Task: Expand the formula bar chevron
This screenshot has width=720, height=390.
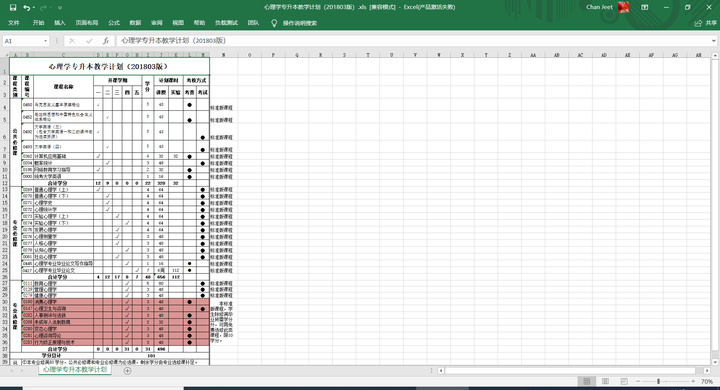Action: point(714,41)
